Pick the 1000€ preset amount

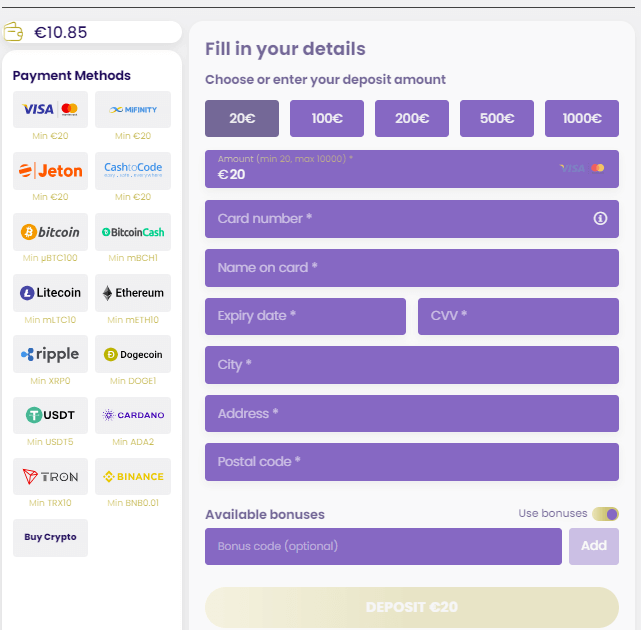tap(582, 119)
